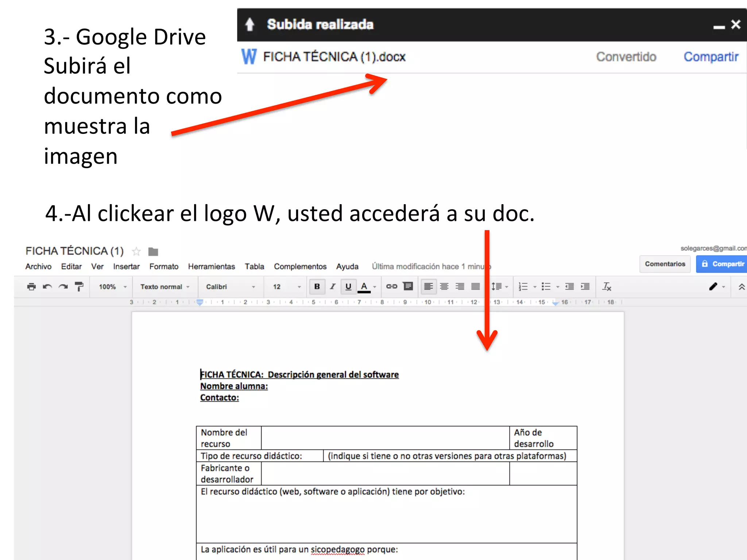
Task: Click Compartir link in the upload panel
Action: 711,57
